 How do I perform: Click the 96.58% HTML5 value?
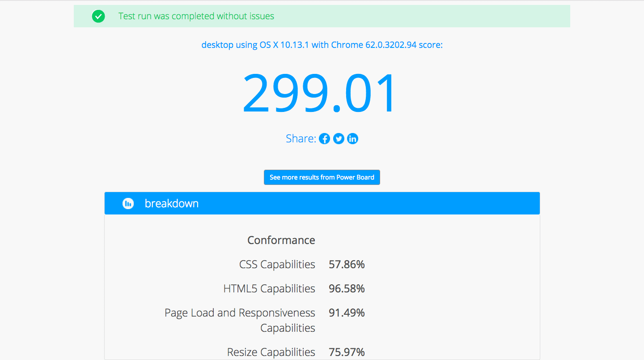(347, 289)
